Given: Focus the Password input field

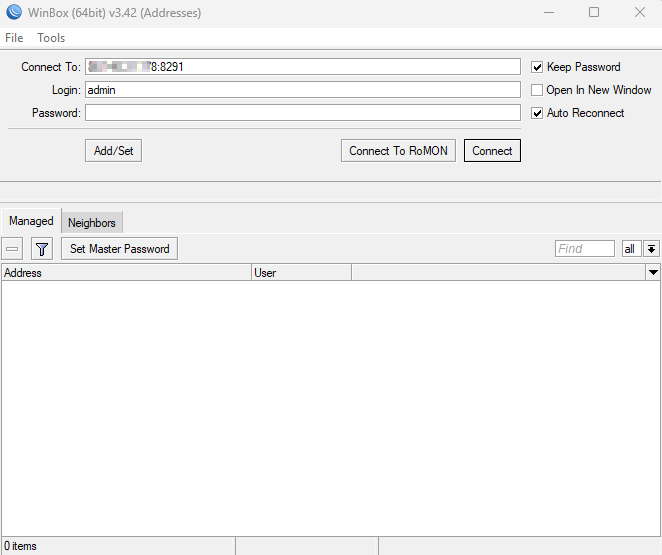Looking at the screenshot, I should click(x=303, y=113).
